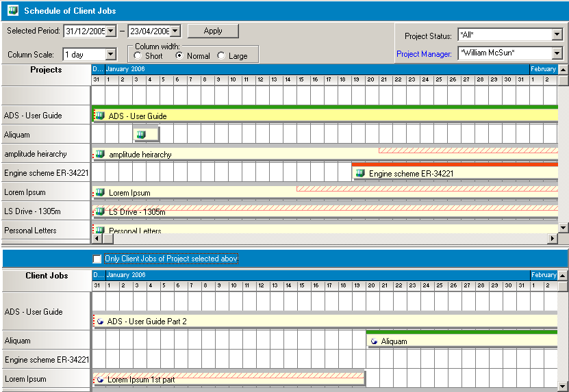Toggle Only Client Jobs of Project selected above
Screen dimensions: 569x392
point(97,259)
